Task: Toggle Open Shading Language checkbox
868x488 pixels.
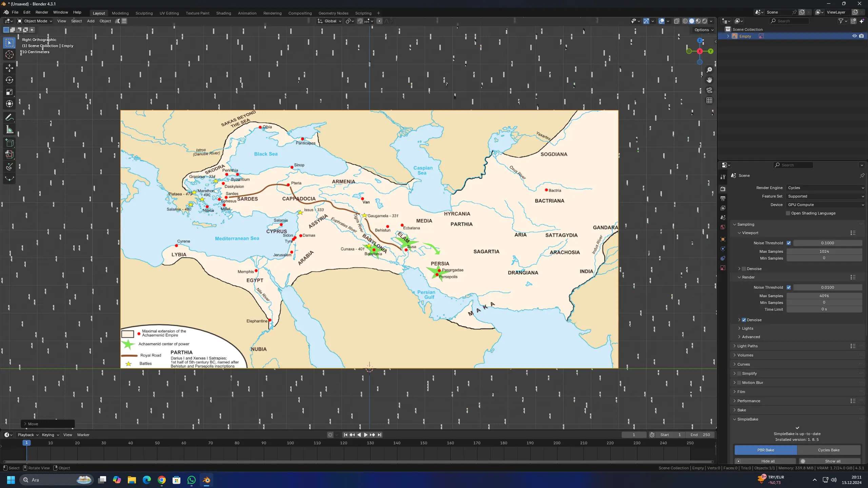Action: (x=788, y=213)
